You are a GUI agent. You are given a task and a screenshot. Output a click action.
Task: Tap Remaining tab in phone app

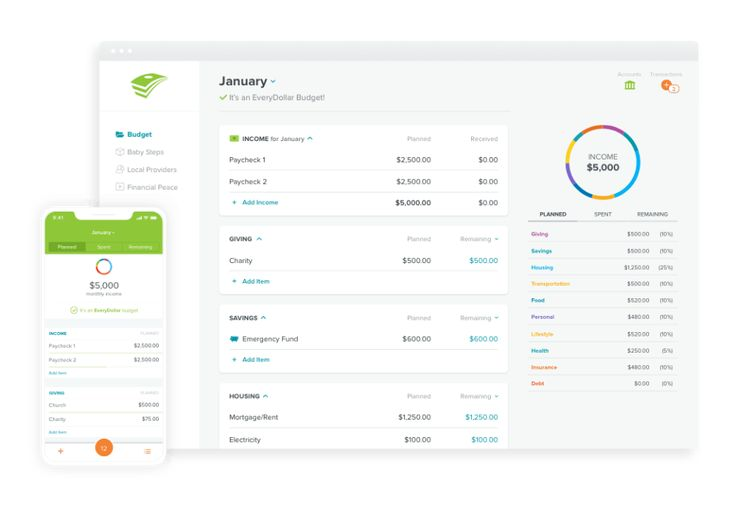click(x=140, y=247)
